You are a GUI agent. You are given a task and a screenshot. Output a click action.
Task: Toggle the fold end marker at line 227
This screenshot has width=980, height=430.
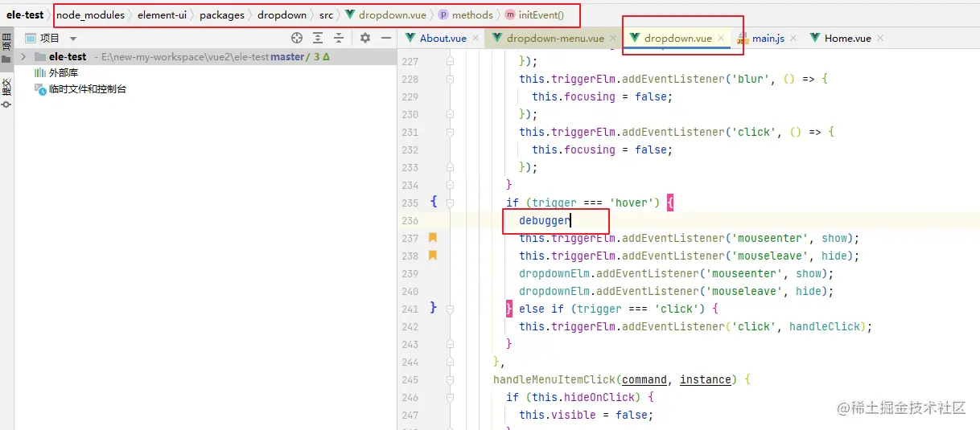450,61
